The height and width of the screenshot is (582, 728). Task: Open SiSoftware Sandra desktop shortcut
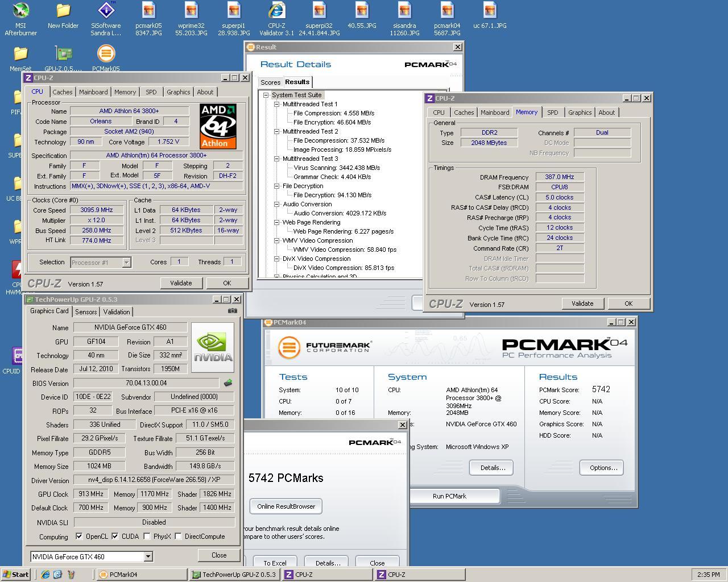click(106, 19)
